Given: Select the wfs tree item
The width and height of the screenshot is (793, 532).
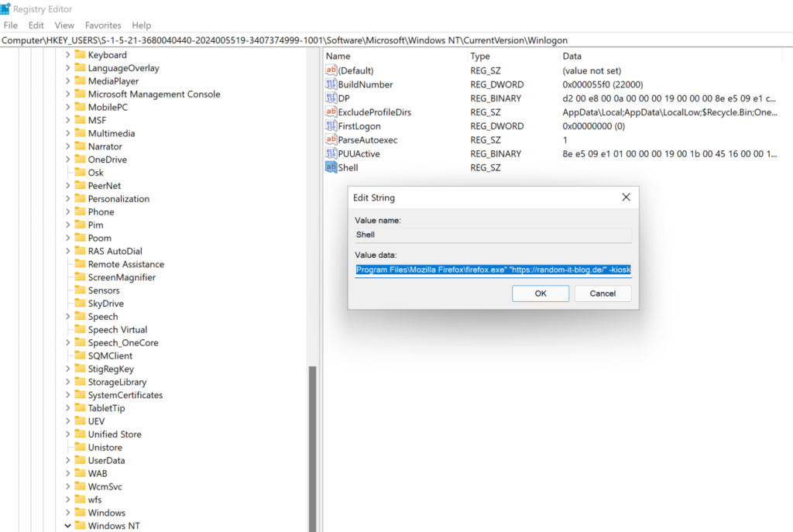Looking at the screenshot, I should (94, 499).
